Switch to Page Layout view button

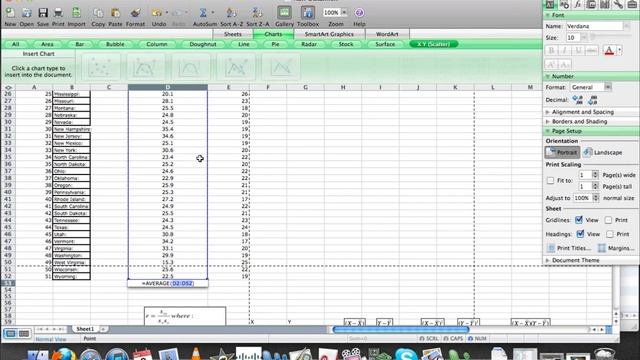24,334
